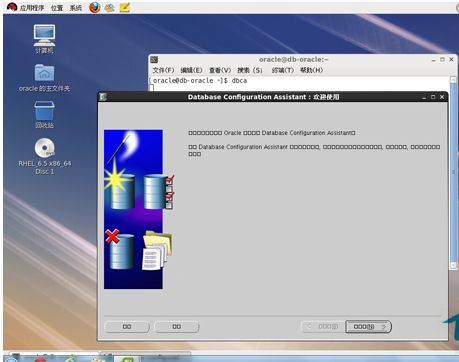The height and width of the screenshot is (362, 459).
Task: Maximize the Database Configuration Assistant window
Action: [433, 97]
